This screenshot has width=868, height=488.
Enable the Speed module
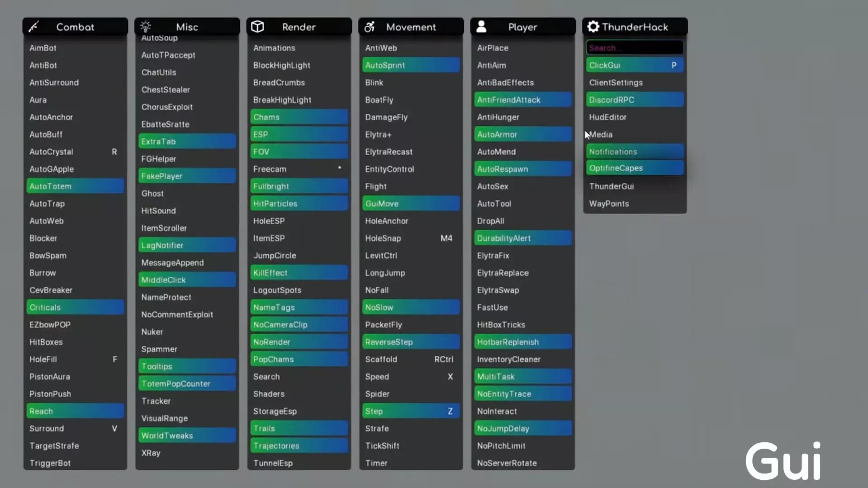[411, 377]
